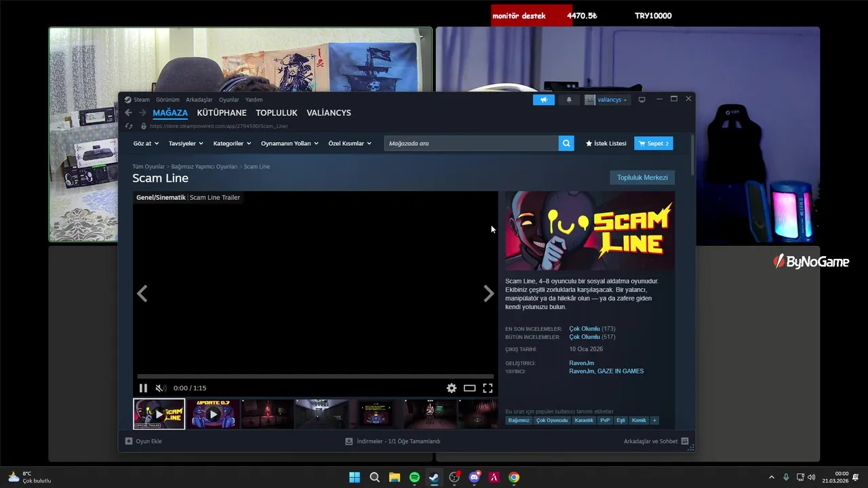Show hidden tray icons chevron
Screen dimensions: 868x488
click(x=771, y=477)
